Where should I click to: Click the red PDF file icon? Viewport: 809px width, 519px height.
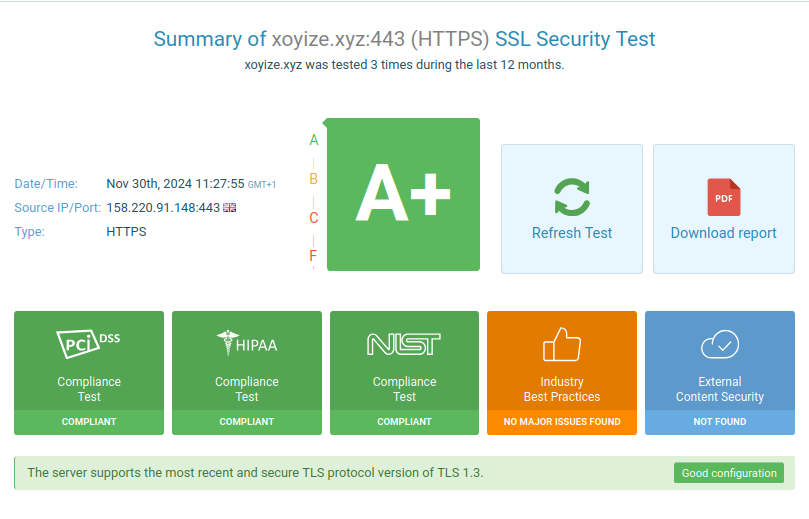pos(723,197)
